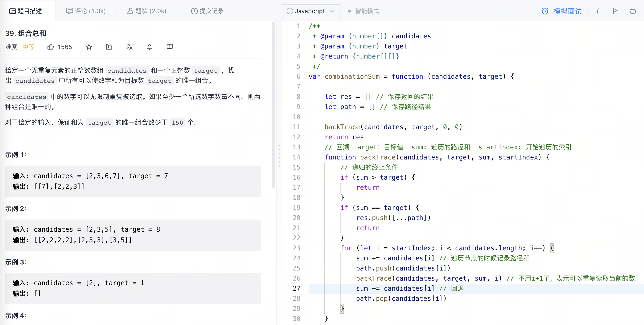
Task: Star this problem as favorite
Action: (x=89, y=47)
